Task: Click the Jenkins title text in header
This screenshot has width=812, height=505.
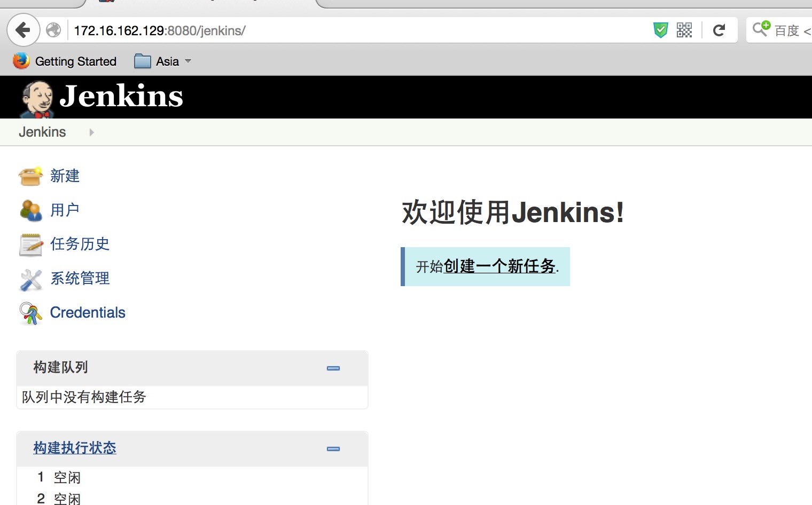Action: click(x=121, y=96)
